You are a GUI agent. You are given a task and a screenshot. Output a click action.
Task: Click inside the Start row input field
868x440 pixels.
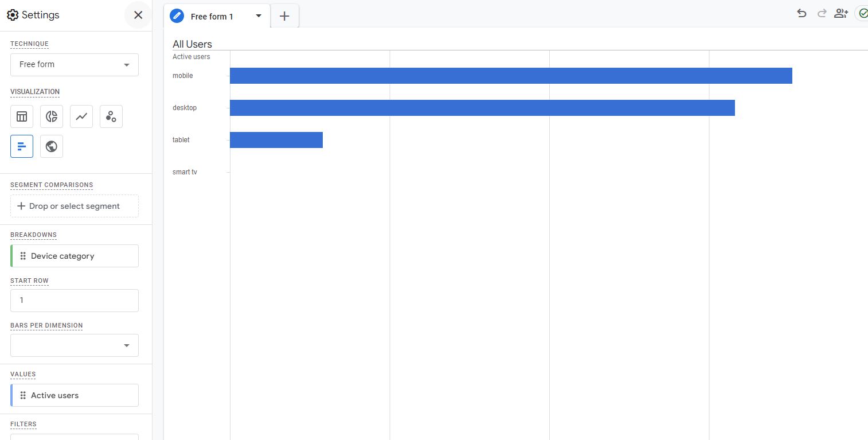tap(74, 300)
